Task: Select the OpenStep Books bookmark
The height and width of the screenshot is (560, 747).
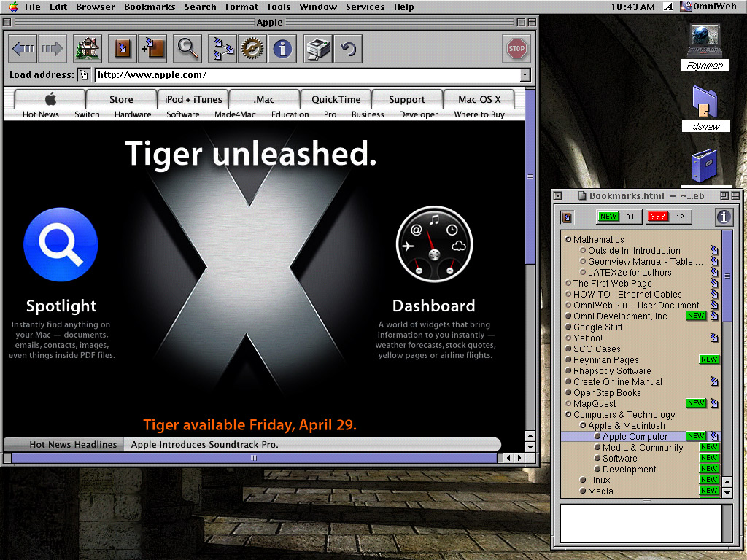Action: point(606,392)
